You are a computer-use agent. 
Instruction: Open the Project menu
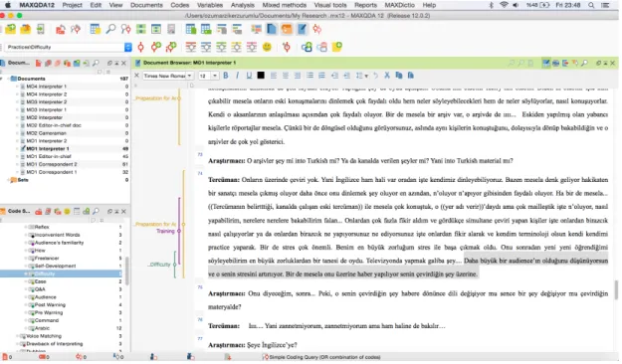pyautogui.click(x=73, y=5)
